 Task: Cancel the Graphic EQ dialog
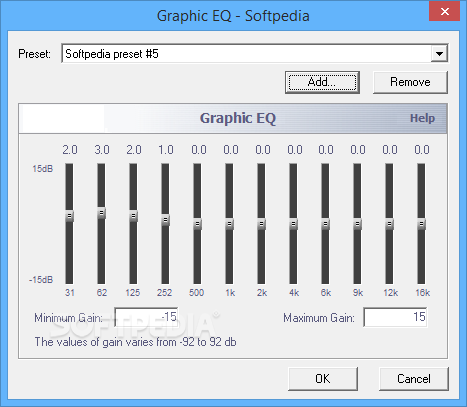(x=414, y=379)
